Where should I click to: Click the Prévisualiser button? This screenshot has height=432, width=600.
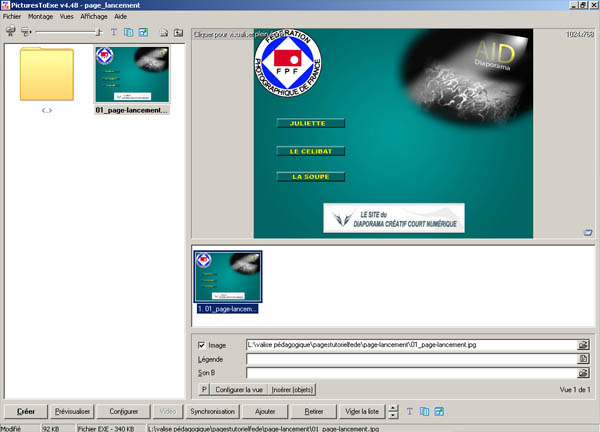[x=72, y=411]
